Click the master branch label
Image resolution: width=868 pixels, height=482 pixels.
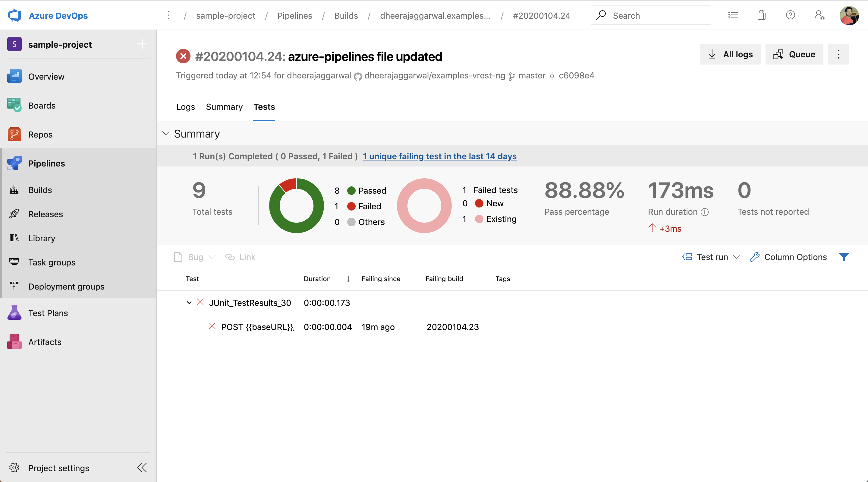click(532, 75)
